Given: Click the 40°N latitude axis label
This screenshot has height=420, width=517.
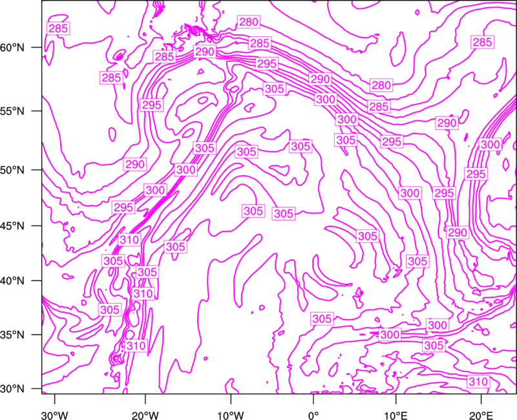Looking at the screenshot, I should [12, 281].
